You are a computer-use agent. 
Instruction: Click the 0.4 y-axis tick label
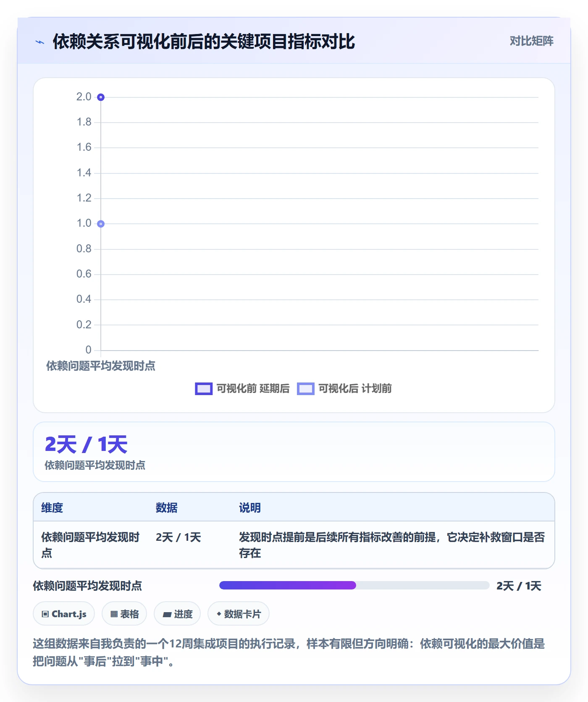[84, 299]
